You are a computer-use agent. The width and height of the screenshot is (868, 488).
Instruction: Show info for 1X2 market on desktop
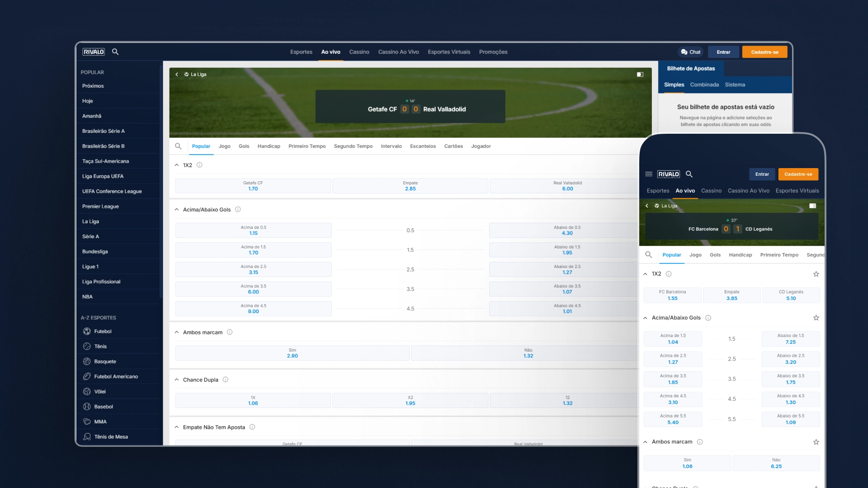199,165
